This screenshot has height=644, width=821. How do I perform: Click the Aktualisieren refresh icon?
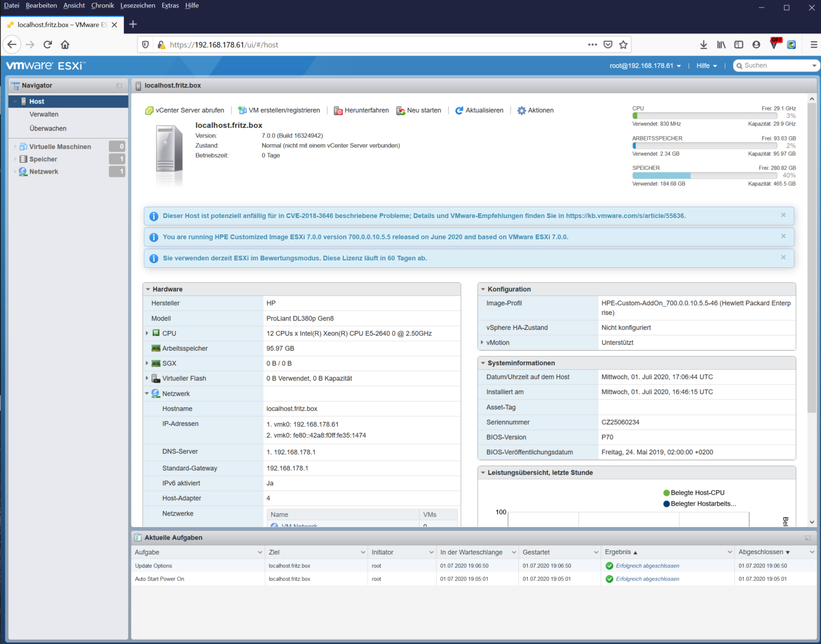(459, 110)
